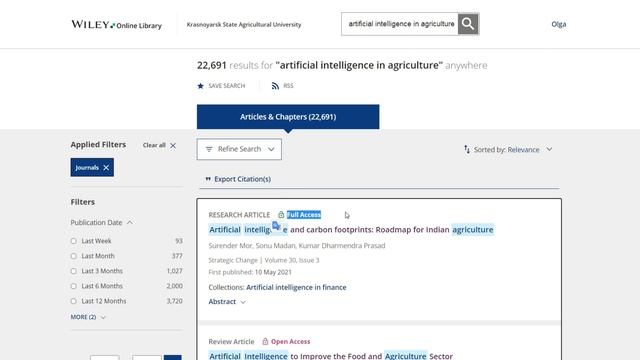Viewport: 640px width, 360px height.
Task: Click the Save Search star icon
Action: point(200,86)
